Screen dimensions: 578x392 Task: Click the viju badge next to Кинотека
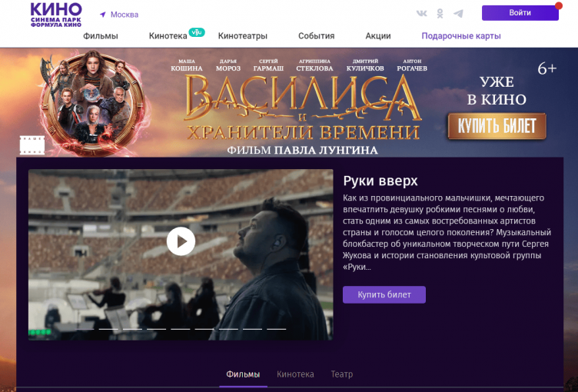pos(197,32)
